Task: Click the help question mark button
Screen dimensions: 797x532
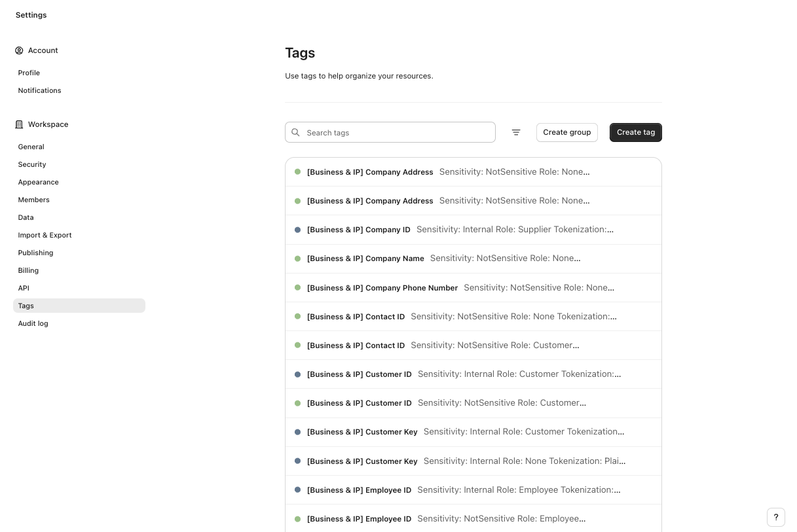Action: tap(775, 517)
